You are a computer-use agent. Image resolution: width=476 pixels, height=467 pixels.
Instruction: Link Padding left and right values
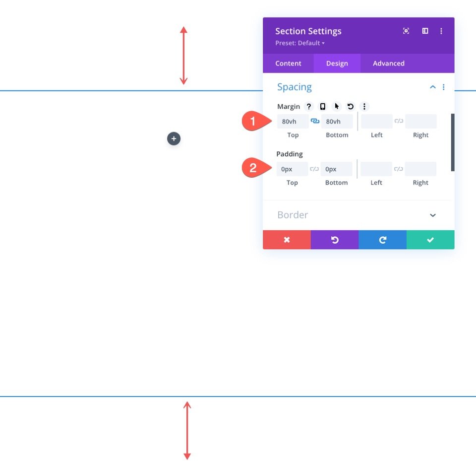(x=398, y=169)
